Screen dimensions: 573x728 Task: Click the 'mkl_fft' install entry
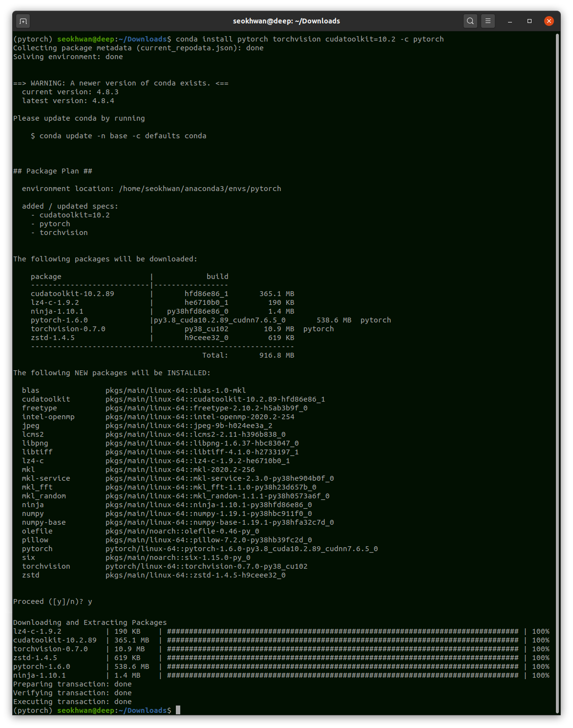pos(169,487)
